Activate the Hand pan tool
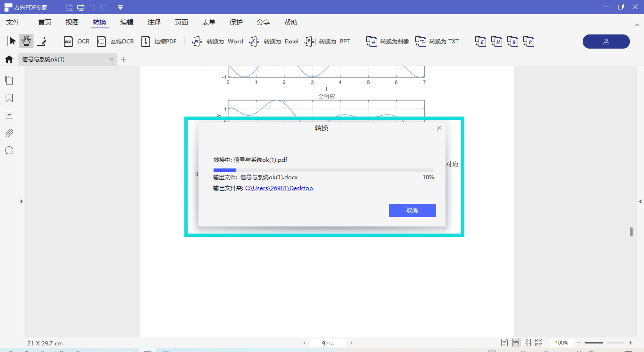 point(26,41)
